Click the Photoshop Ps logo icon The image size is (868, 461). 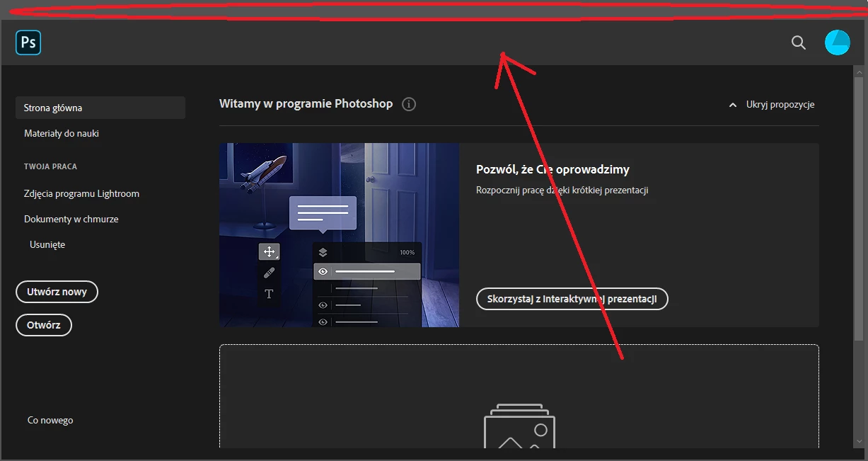point(28,42)
